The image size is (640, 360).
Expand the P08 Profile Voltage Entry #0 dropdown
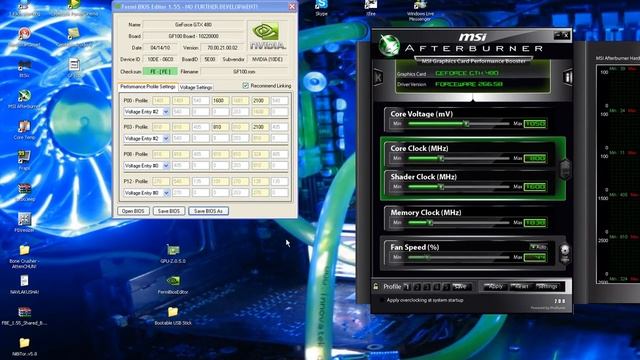click(166, 166)
